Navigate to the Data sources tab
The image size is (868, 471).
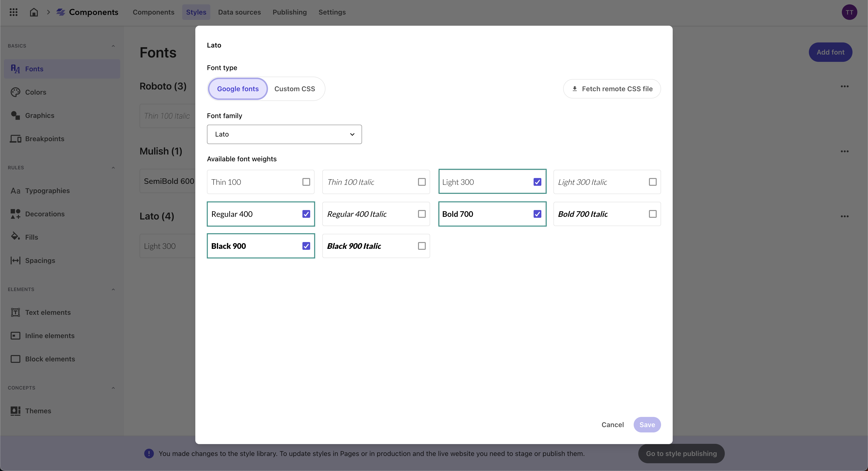(x=239, y=12)
